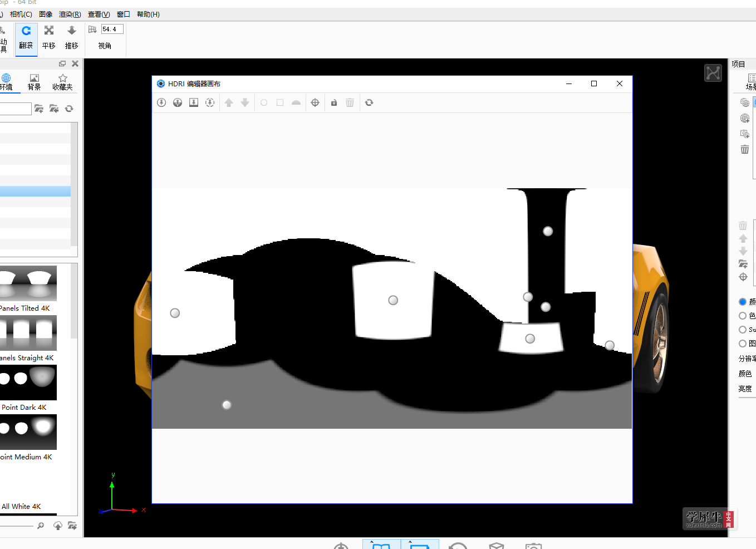756x549 pixels.
Task: Open the 查看(V) menu
Action: 99,14
